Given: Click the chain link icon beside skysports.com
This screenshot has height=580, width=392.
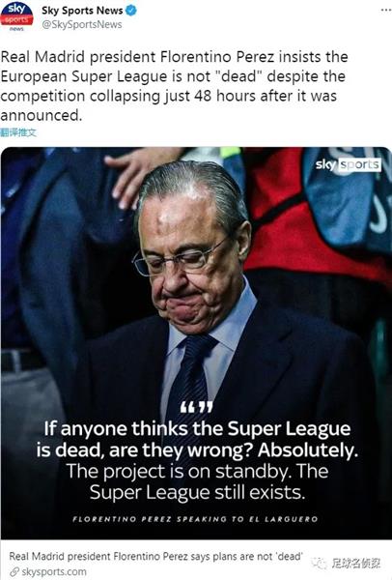Looking at the screenshot, I should pyautogui.click(x=14, y=572).
